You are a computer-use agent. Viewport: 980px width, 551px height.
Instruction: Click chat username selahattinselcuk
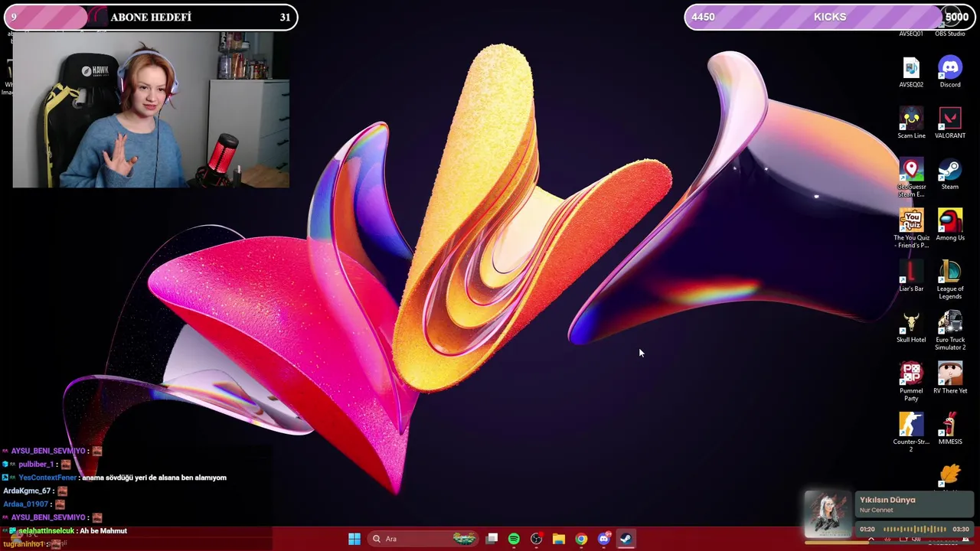[47, 530]
